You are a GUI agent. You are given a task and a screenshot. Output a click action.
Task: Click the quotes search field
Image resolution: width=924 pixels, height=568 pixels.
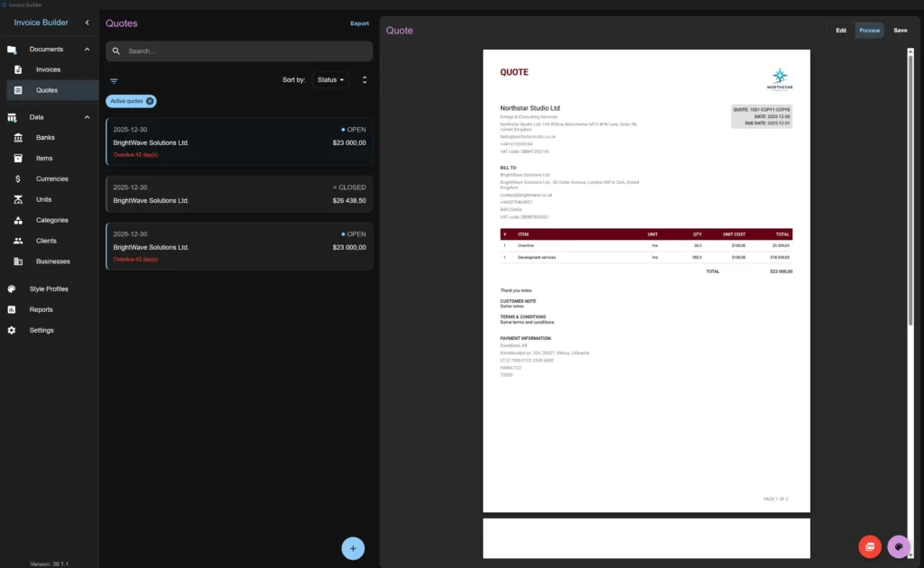238,51
